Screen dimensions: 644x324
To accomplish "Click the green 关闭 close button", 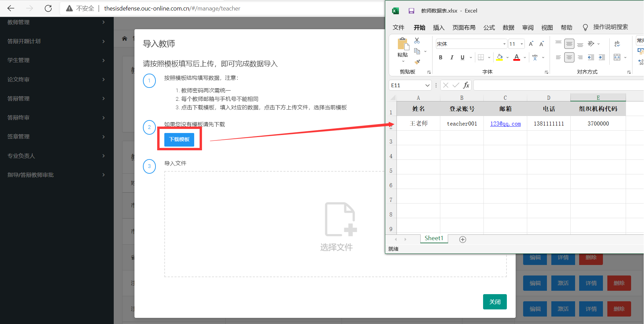I will click(495, 302).
